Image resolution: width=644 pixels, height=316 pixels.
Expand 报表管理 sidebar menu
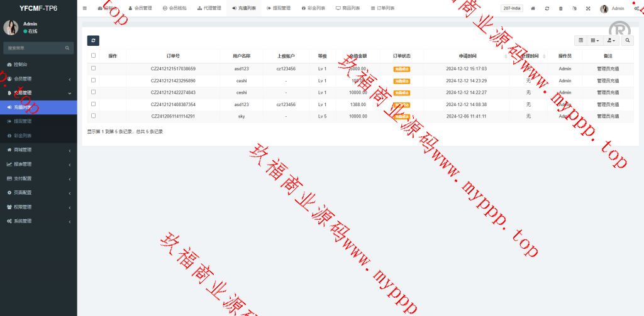coord(38,164)
